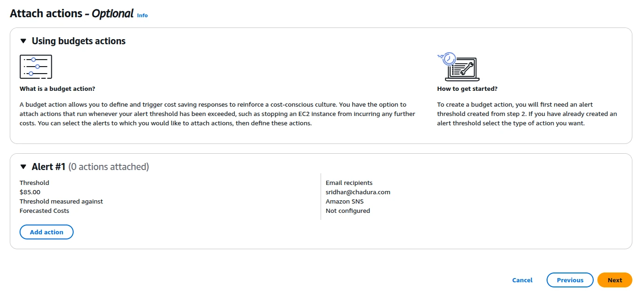Select the sridhar@chadura.com email recipient text

coord(358,192)
